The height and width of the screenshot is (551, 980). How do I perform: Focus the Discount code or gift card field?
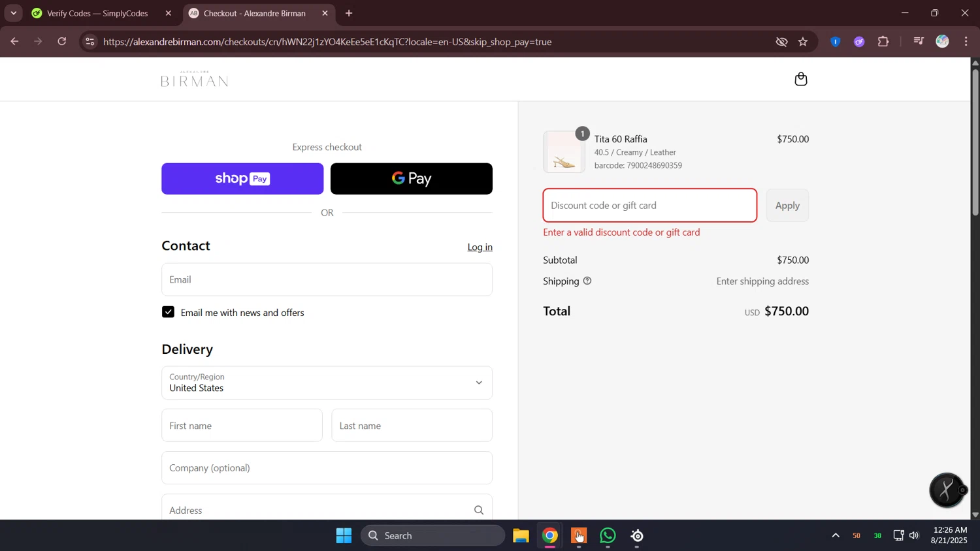[650, 206]
